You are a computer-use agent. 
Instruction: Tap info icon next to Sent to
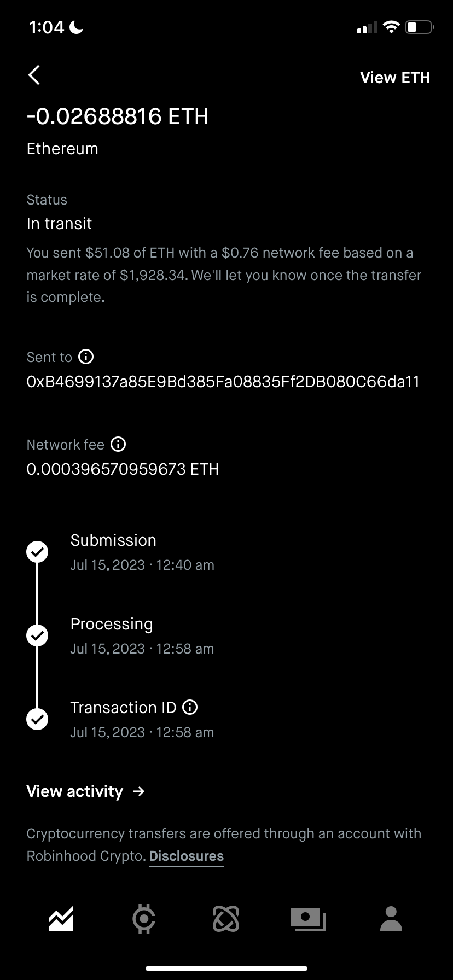[x=86, y=357]
